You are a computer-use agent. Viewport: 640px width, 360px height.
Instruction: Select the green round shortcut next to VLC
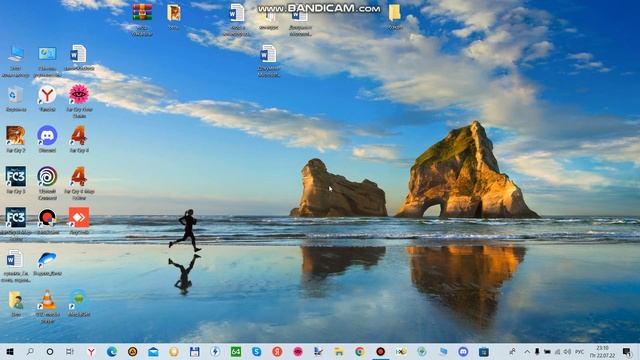79,299
